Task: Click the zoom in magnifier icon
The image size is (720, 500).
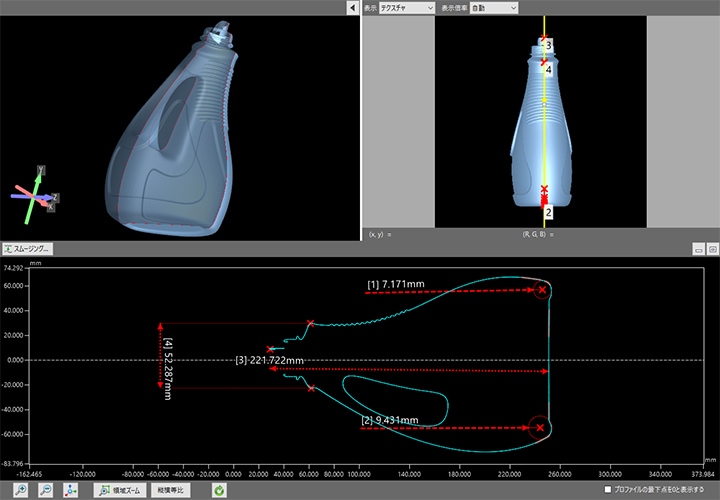Action: 20,490
